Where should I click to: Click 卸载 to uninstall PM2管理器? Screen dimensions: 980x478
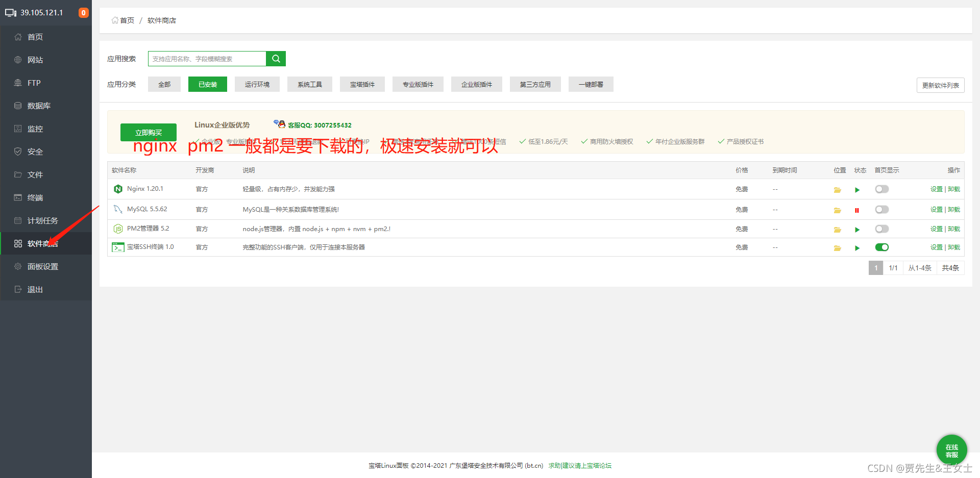point(954,229)
